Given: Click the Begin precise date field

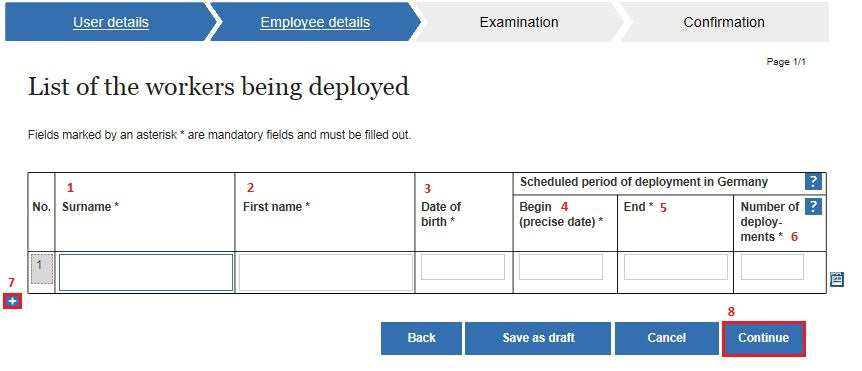Looking at the screenshot, I should click(561, 267).
